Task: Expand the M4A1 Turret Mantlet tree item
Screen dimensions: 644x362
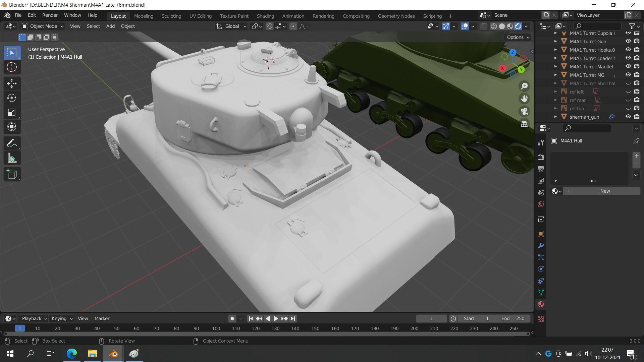Action: pyautogui.click(x=555, y=66)
